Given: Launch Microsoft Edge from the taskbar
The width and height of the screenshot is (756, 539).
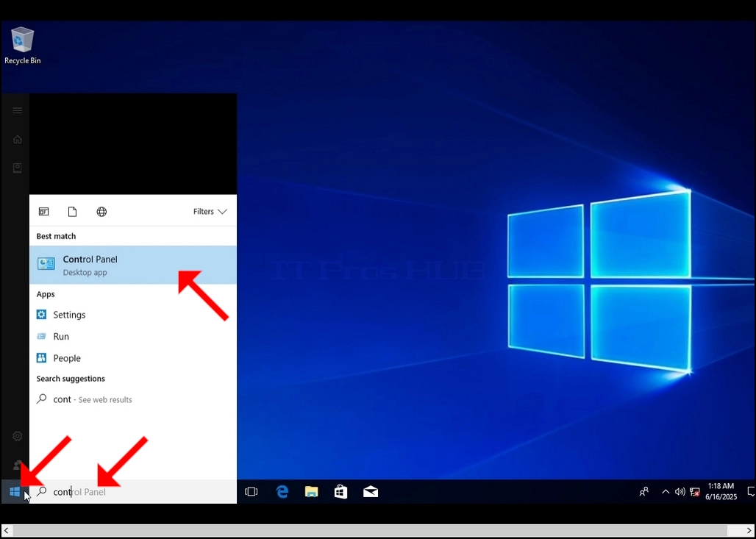Looking at the screenshot, I should (x=282, y=492).
